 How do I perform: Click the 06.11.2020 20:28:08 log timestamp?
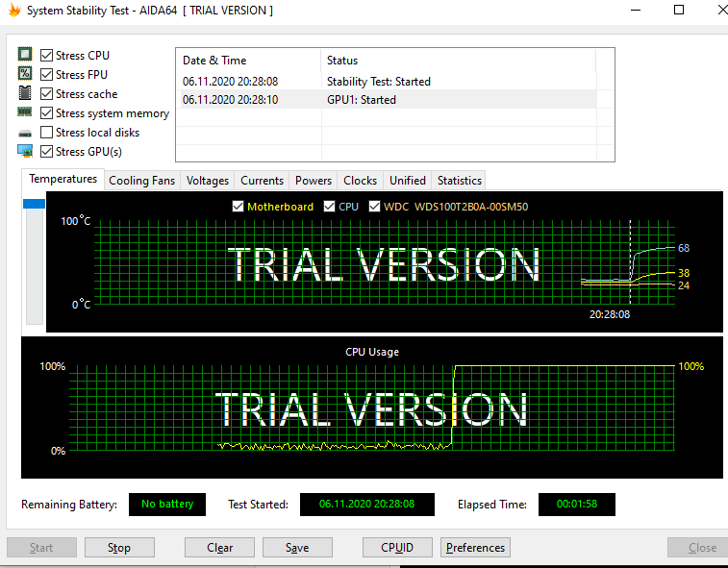[x=230, y=82]
